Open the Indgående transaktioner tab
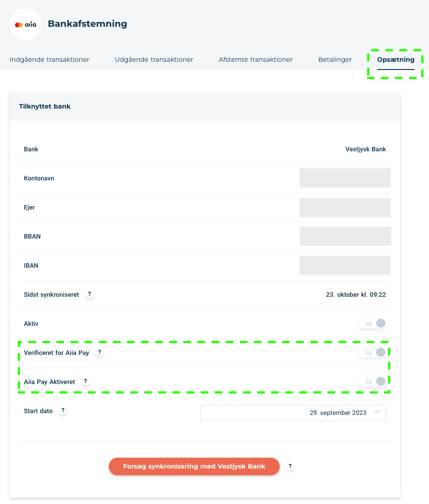Image resolution: width=429 pixels, height=504 pixels. click(49, 60)
